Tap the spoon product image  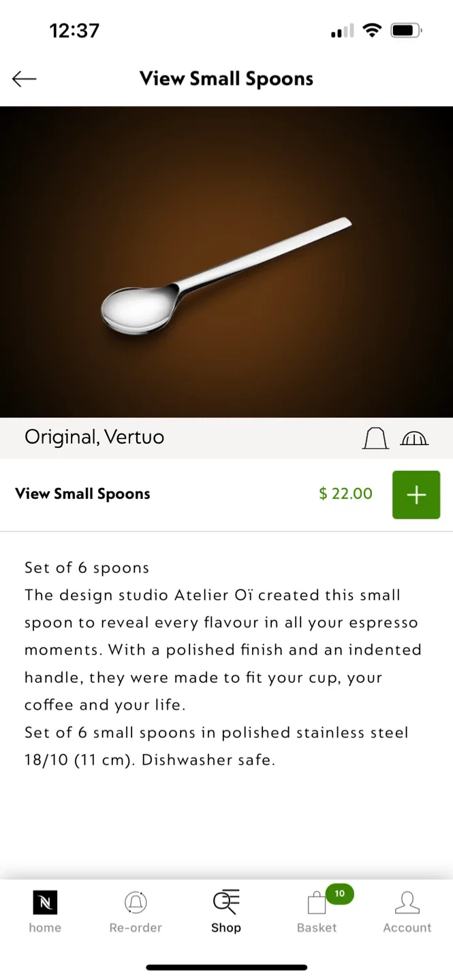click(226, 262)
